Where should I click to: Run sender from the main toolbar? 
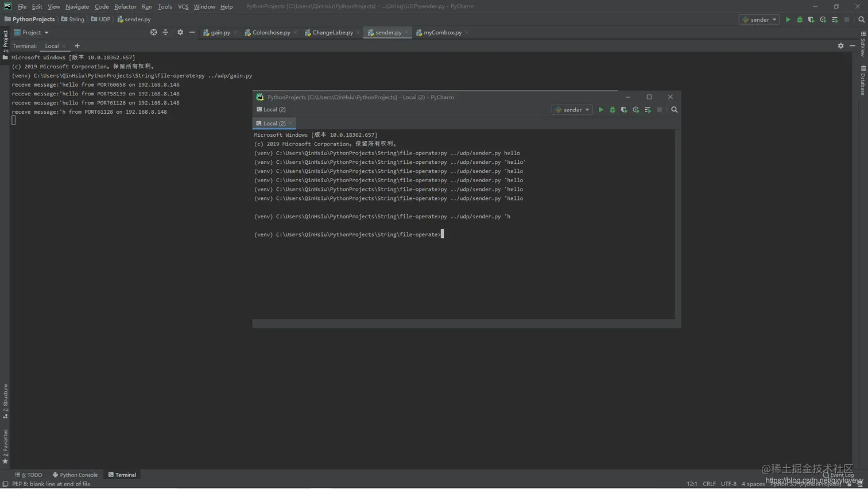click(x=788, y=20)
